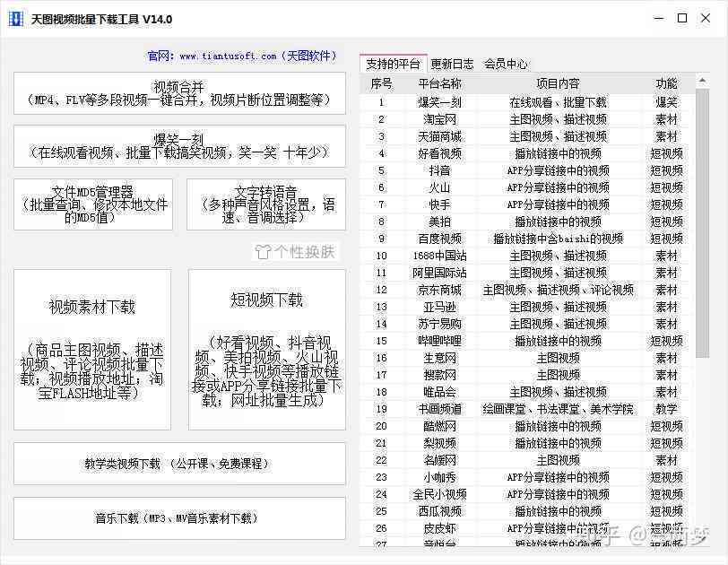Select the 名媛网 platform row
This screenshot has width=728, height=565.
[527, 460]
